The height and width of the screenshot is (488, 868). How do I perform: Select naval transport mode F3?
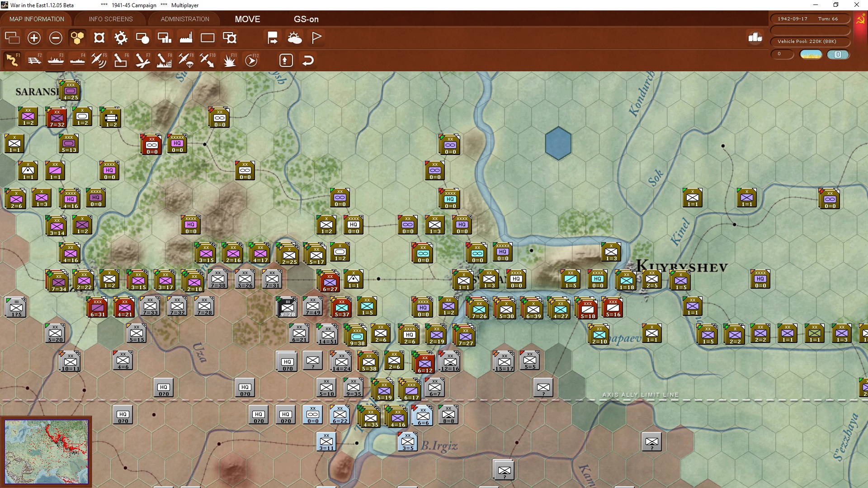56,60
